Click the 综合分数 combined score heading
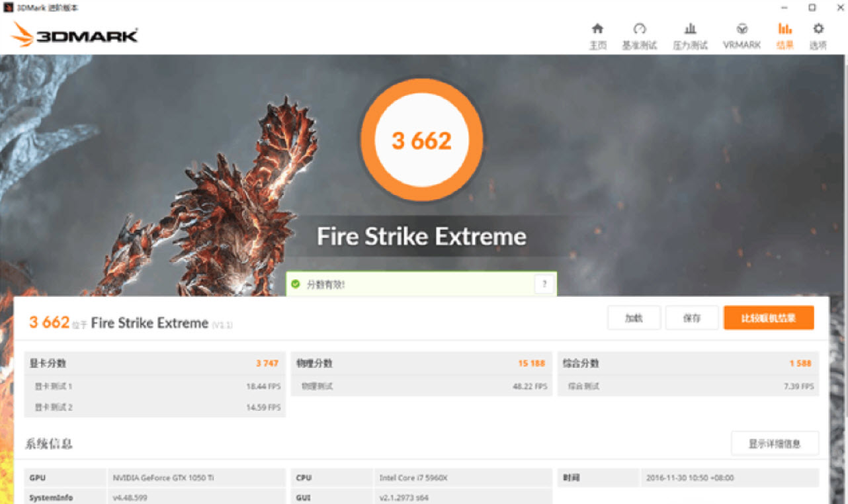The width and height of the screenshot is (848, 504). pos(581,363)
